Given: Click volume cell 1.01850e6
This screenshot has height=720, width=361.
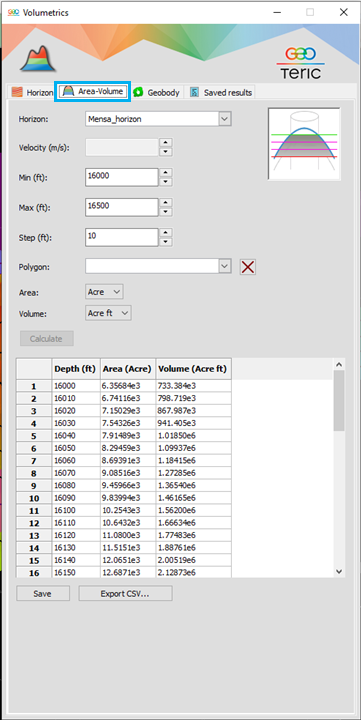Looking at the screenshot, I should pyautogui.click(x=193, y=435).
